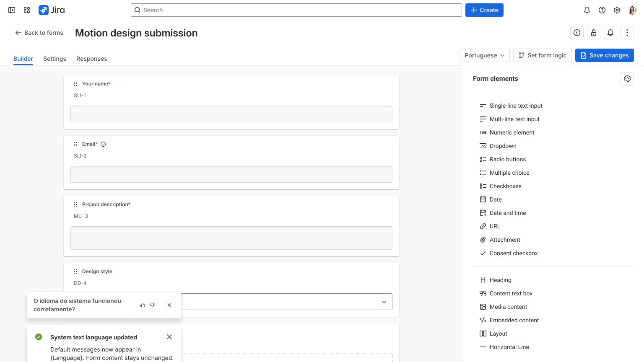Image resolution: width=644 pixels, height=362 pixels.
Task: Open the settings gear icon
Action: [x=617, y=10]
